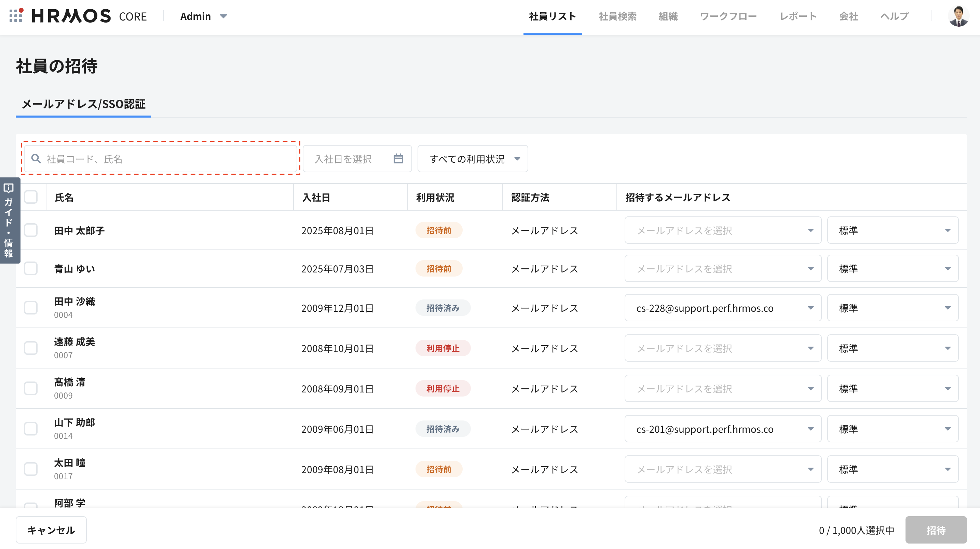Click the 招待前 badge for 田中 太郎子

pyautogui.click(x=438, y=230)
